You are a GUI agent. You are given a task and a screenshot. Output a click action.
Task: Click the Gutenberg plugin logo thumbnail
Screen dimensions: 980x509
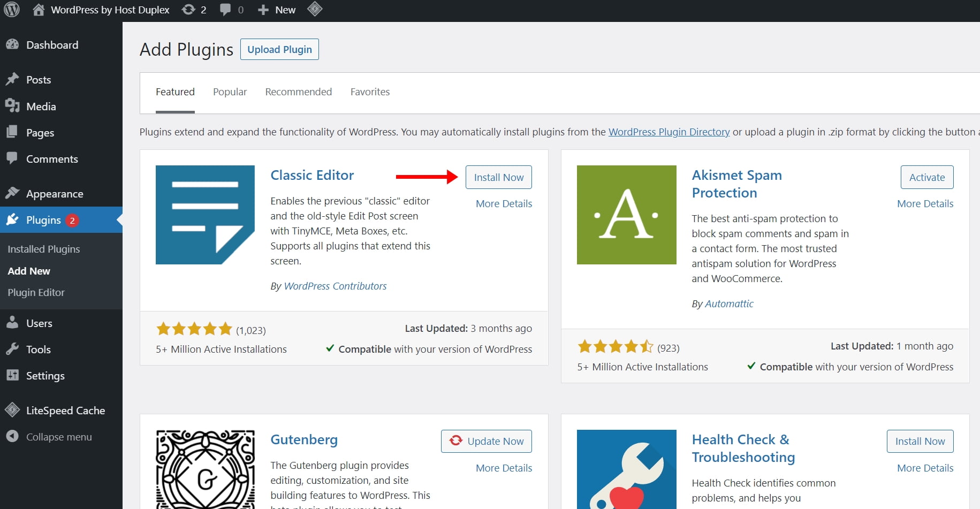pyautogui.click(x=205, y=469)
